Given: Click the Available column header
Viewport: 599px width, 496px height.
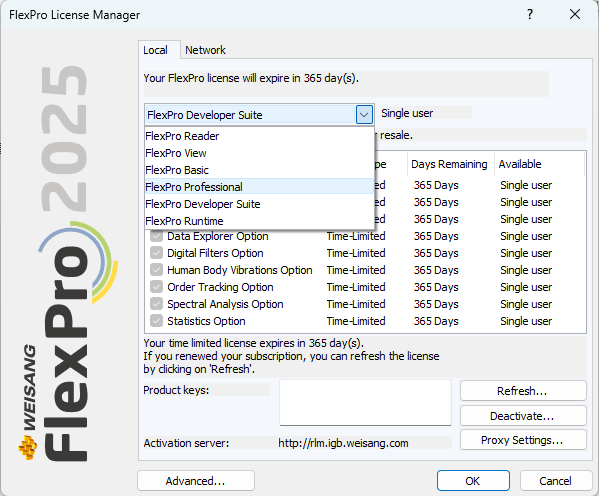Looking at the screenshot, I should pyautogui.click(x=539, y=164).
